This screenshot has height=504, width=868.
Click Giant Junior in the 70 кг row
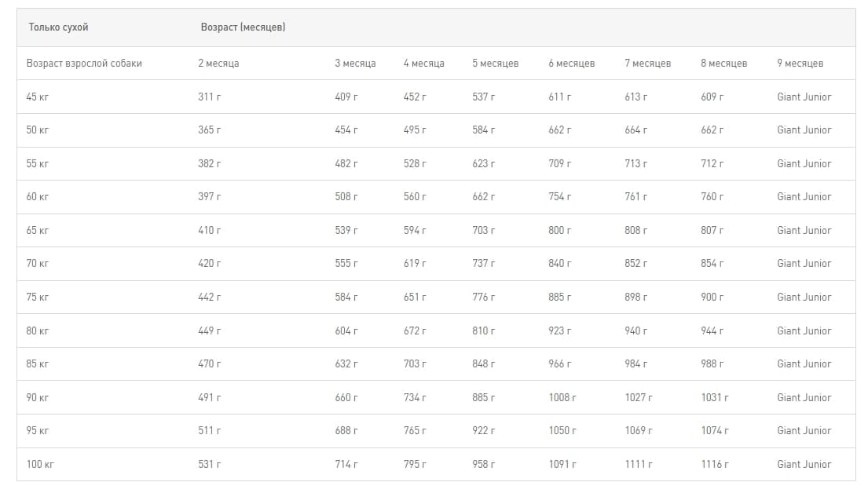804,264
